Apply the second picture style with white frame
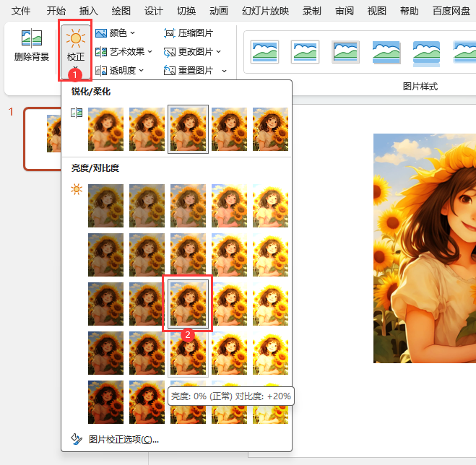 [x=305, y=52]
